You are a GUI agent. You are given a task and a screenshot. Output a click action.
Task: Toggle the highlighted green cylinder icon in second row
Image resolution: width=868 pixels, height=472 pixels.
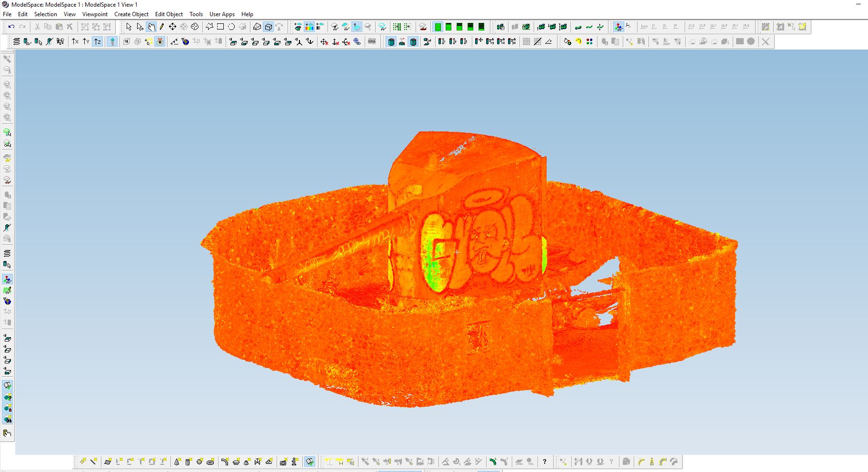coord(391,41)
